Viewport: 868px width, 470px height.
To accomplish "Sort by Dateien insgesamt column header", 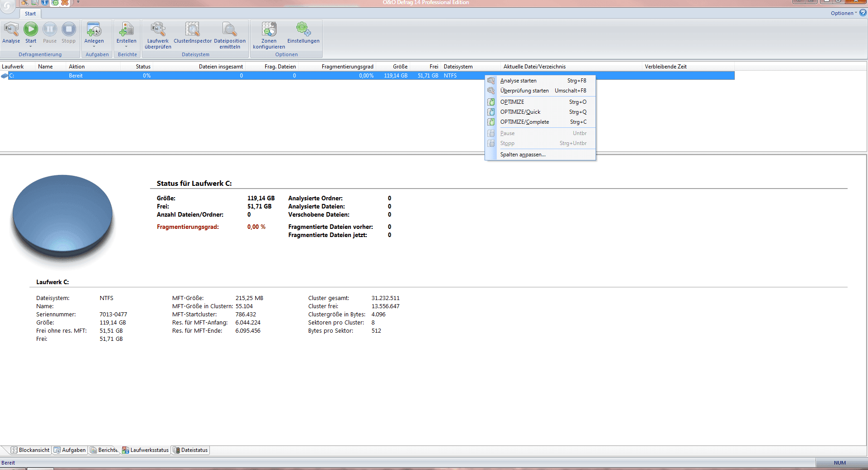I will [x=199, y=67].
